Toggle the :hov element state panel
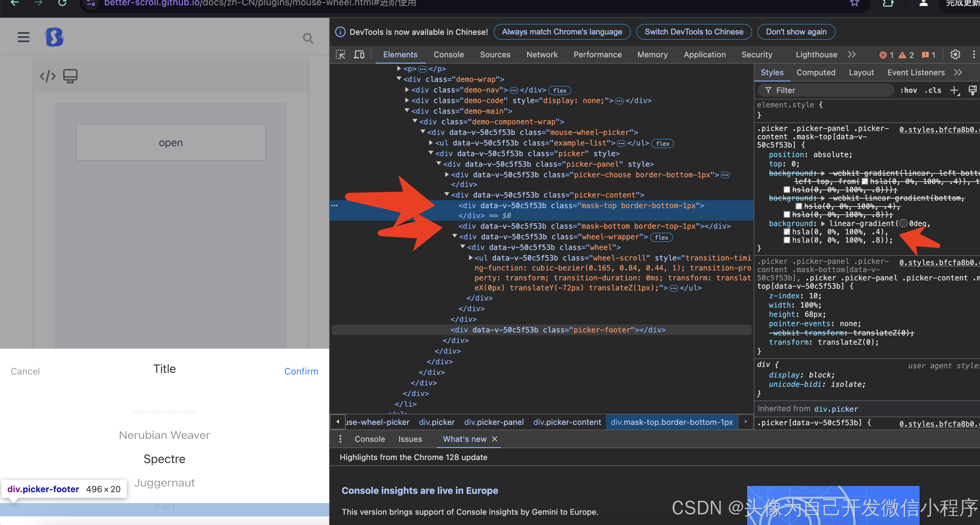The height and width of the screenshot is (525, 980). [908, 90]
